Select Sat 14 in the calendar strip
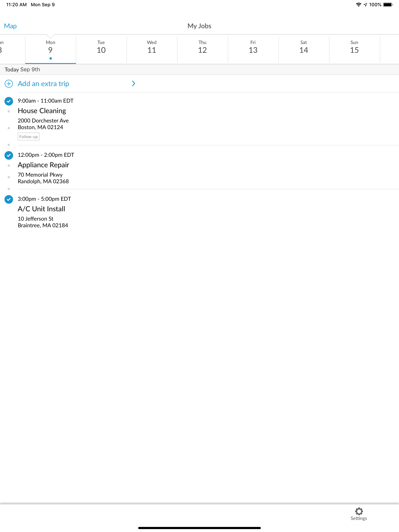The height and width of the screenshot is (532, 399). click(304, 47)
